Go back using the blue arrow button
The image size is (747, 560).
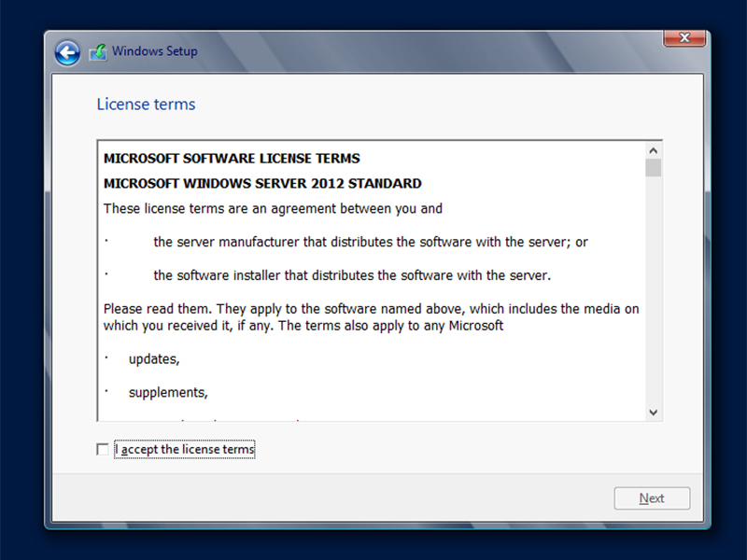coord(67,52)
